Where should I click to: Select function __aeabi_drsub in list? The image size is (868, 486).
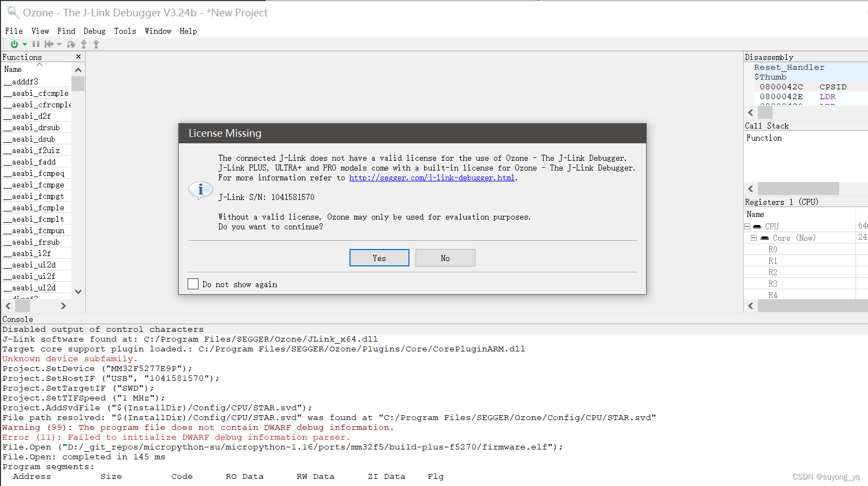click(x=36, y=127)
